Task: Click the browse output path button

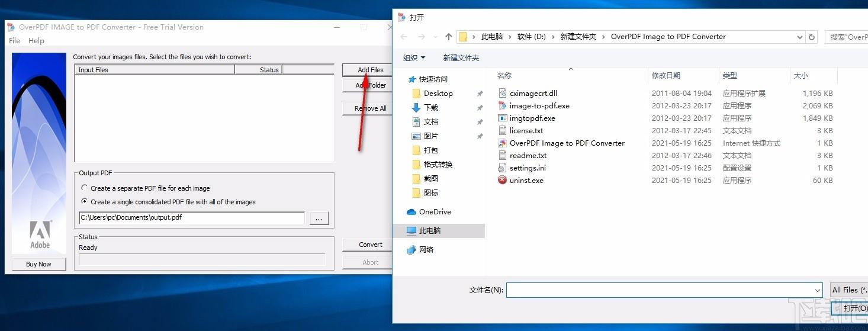Action: (319, 218)
